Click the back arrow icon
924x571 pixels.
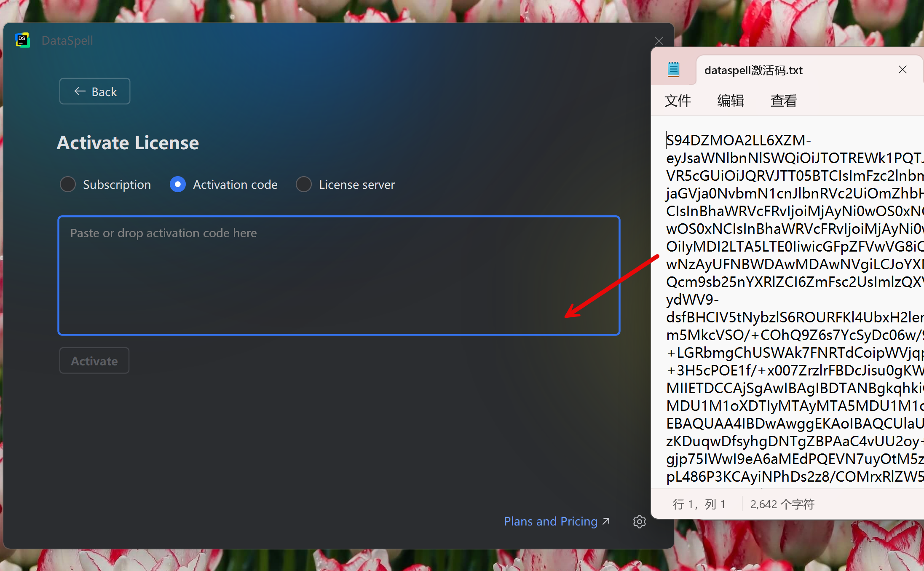point(80,91)
